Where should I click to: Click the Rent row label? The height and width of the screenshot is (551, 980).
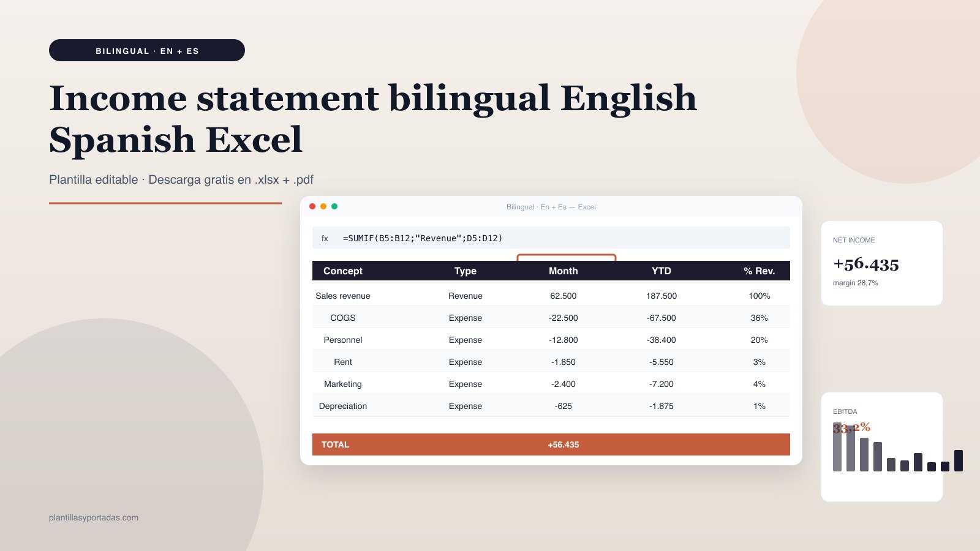tap(343, 362)
